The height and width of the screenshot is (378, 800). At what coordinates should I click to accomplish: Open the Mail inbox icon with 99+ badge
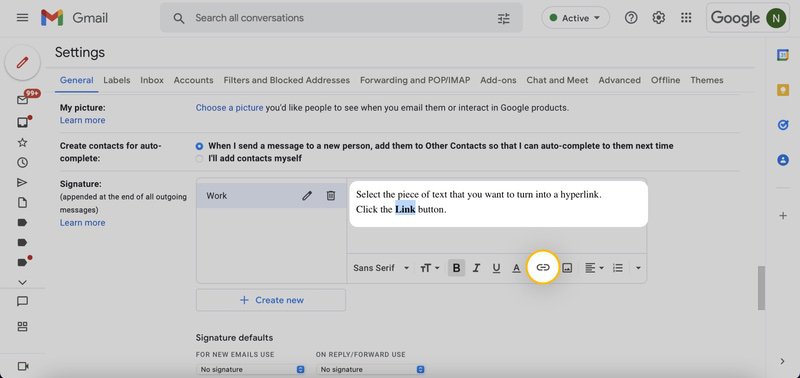coord(22,100)
